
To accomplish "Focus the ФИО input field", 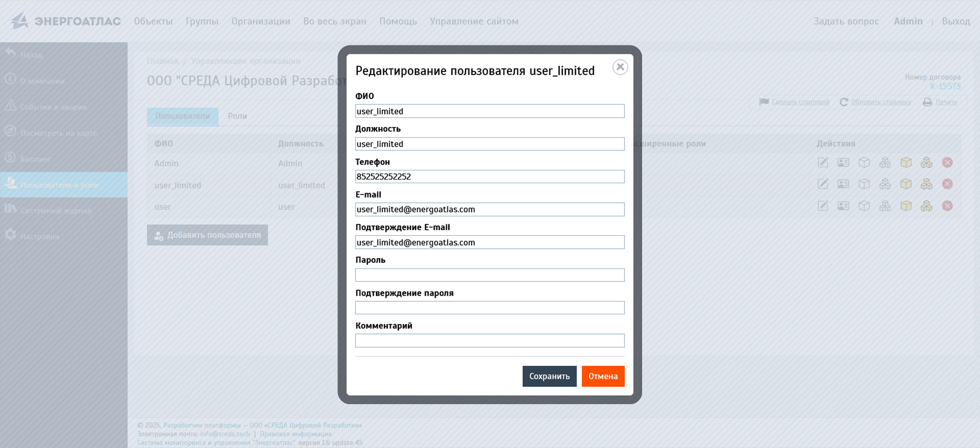I will (489, 111).
